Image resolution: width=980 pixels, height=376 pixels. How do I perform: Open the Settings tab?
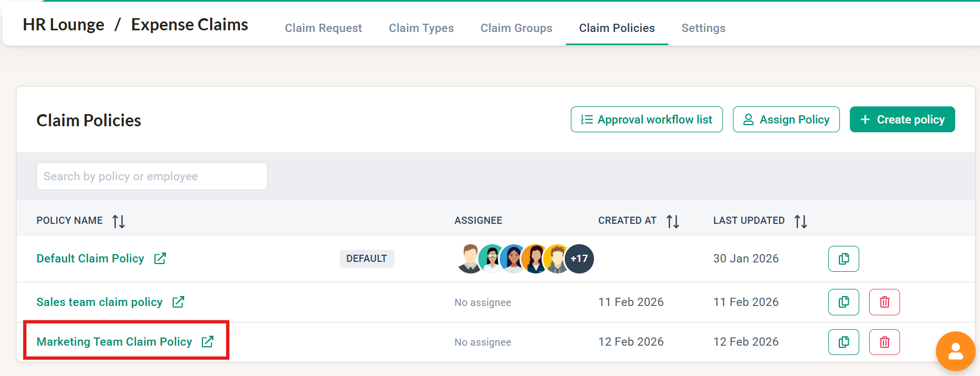(703, 28)
